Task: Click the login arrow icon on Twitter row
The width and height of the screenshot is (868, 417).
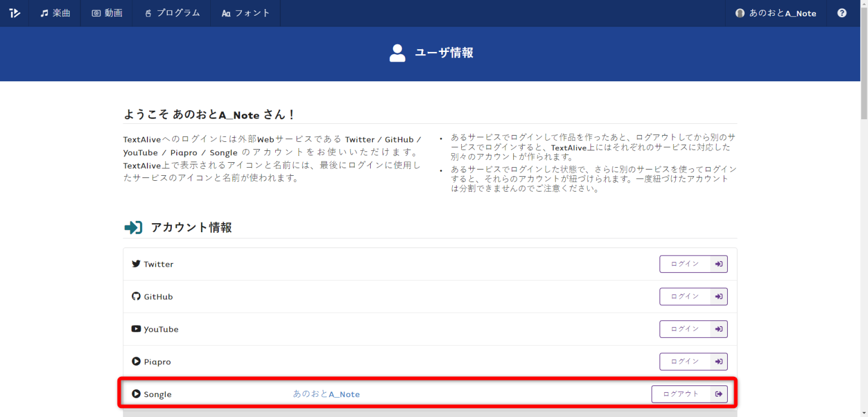Action: [719, 263]
